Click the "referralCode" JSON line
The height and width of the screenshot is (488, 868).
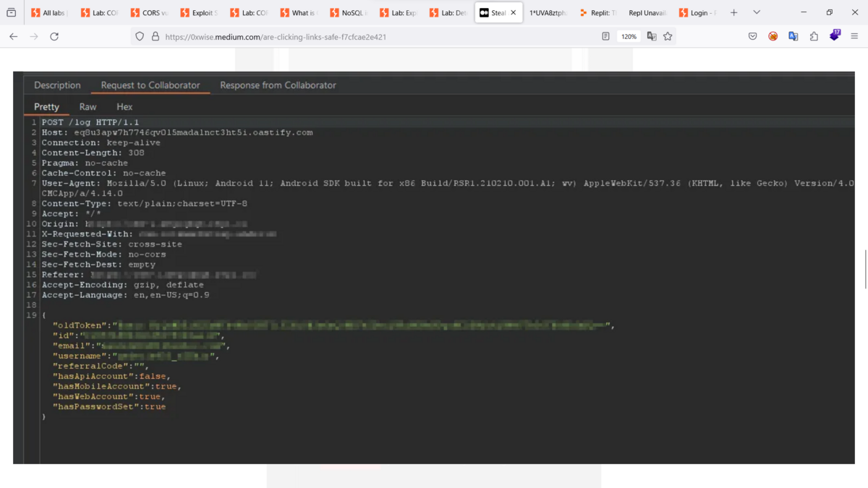tap(100, 367)
